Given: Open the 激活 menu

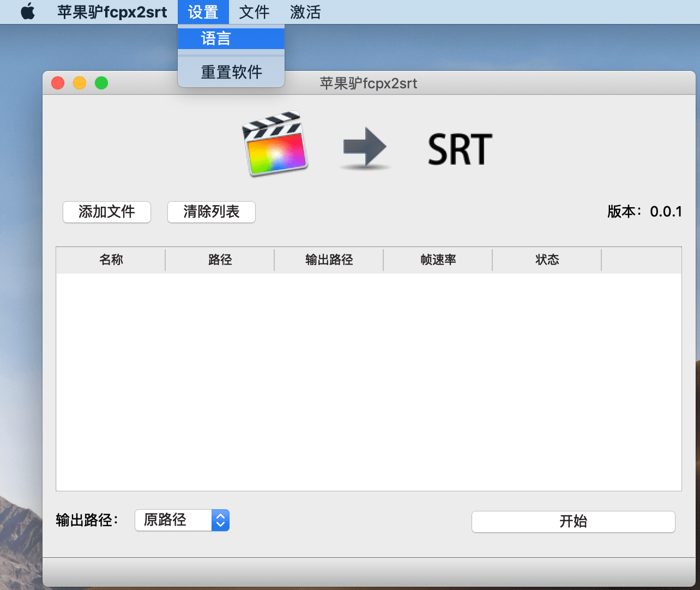Looking at the screenshot, I should pyautogui.click(x=305, y=12).
